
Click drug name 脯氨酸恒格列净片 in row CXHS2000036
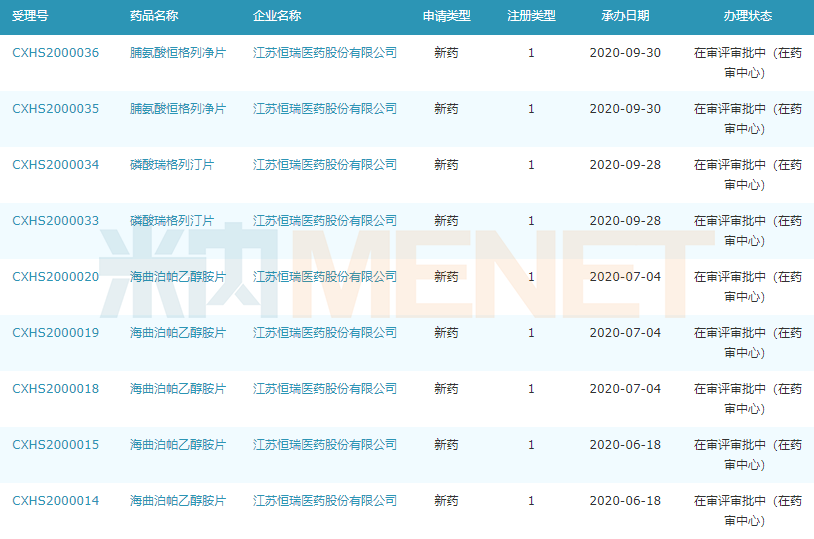click(x=178, y=52)
